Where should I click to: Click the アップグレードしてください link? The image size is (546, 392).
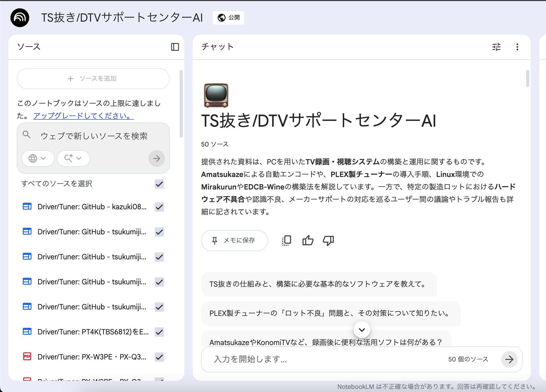tap(83, 116)
